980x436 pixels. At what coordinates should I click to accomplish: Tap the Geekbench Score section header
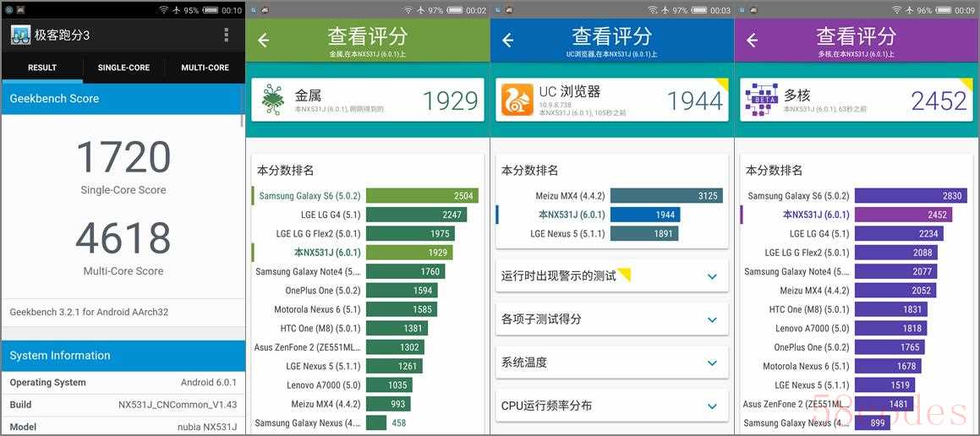123,99
